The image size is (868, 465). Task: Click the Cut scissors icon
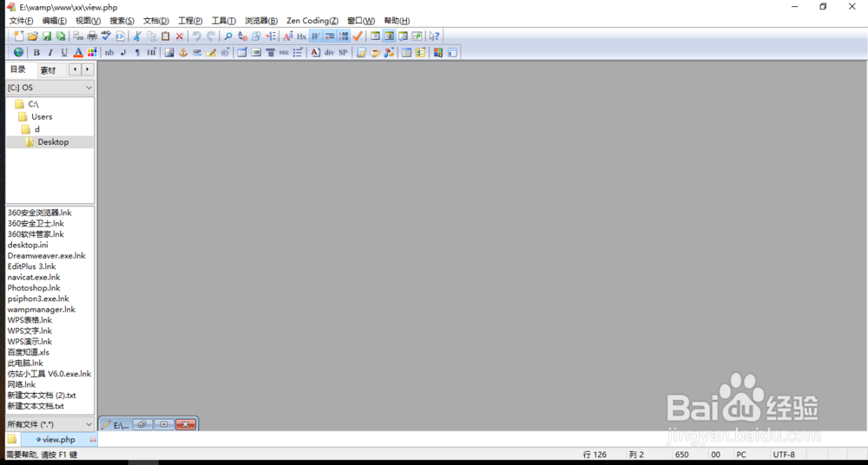coord(137,36)
